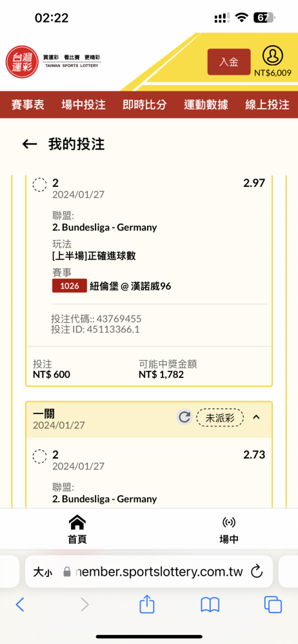Image resolution: width=298 pixels, height=644 pixels.
Task: Click the 入金 deposit button
Action: [229, 62]
